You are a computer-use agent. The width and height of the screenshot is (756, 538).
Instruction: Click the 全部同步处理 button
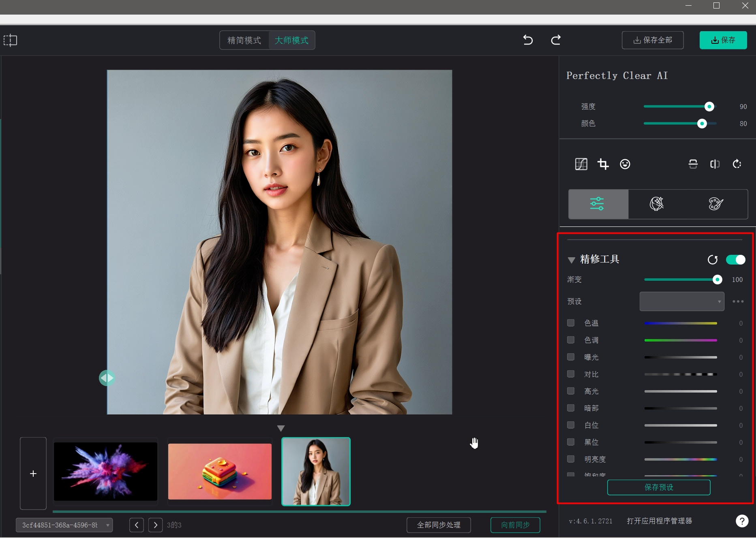coord(439,525)
